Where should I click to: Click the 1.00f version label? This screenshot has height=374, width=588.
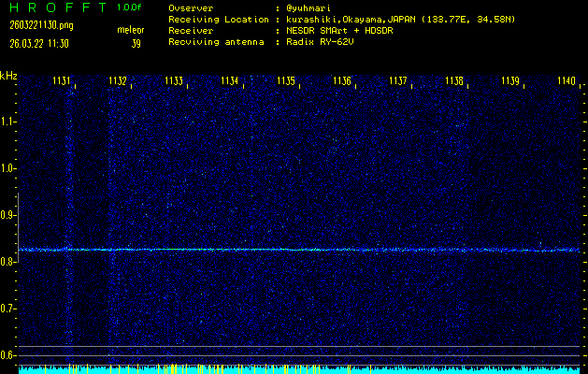[x=130, y=7]
